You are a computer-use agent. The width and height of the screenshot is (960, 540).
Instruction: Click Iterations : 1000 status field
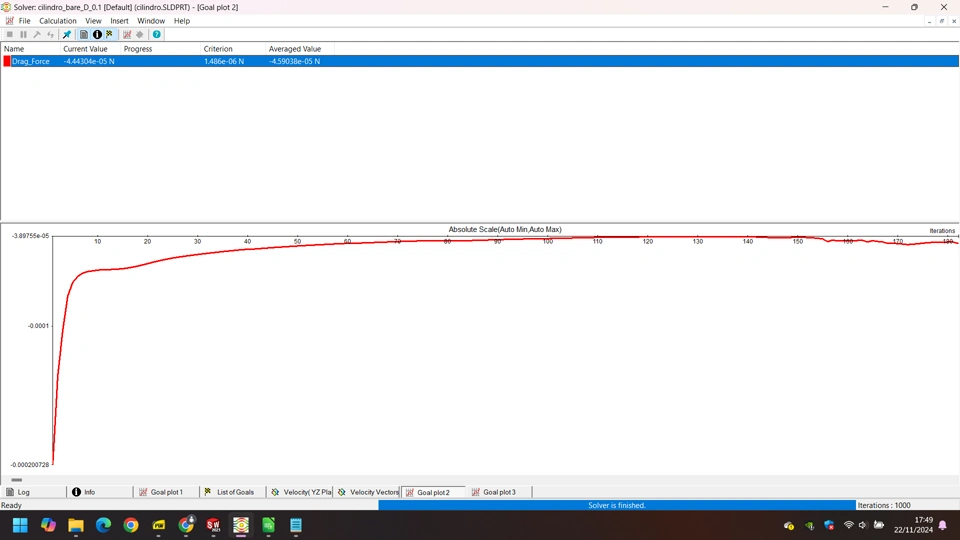point(884,505)
